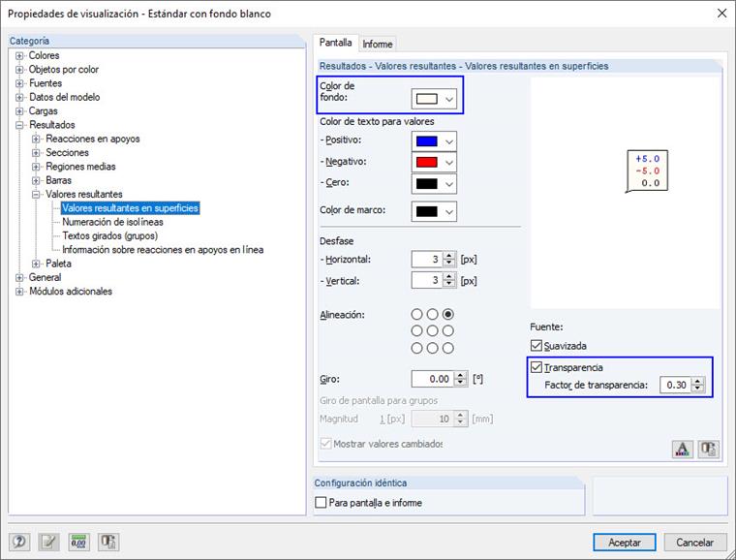Expand the General tree node
Viewport: 736px width, 560px height.
coord(19,278)
